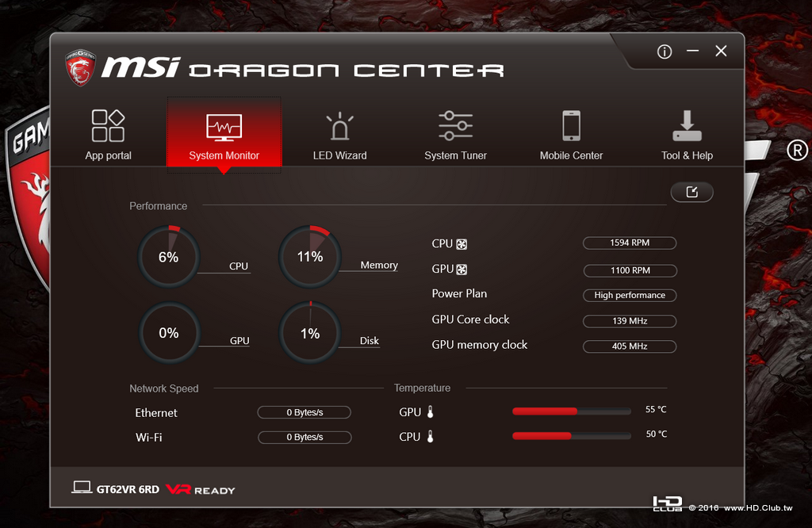Click the Ethernet 0 Bytes/s field
Screen dimensions: 812x528
tap(304, 412)
